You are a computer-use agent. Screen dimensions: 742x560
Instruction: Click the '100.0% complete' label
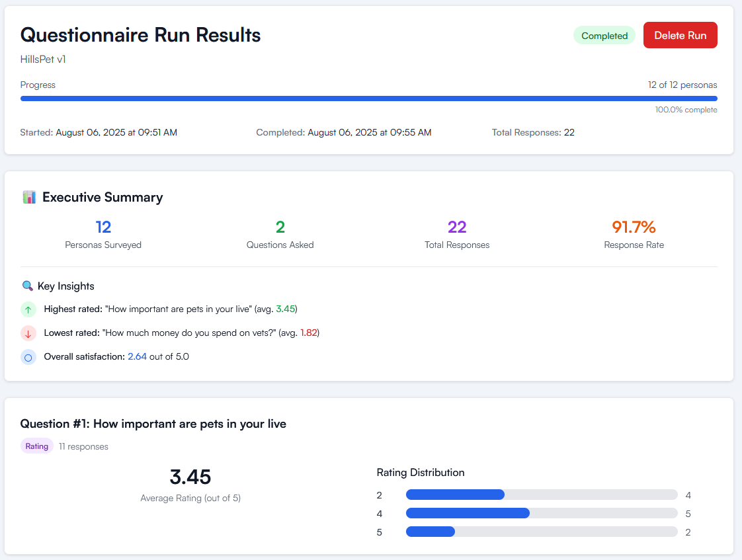coord(686,110)
